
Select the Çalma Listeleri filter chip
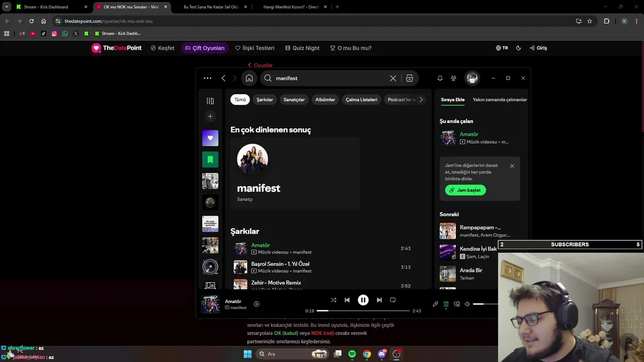tap(361, 100)
